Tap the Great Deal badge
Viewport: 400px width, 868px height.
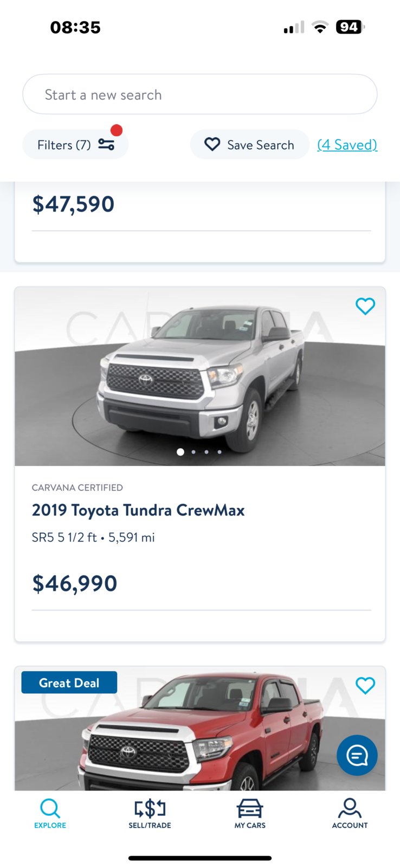click(69, 682)
